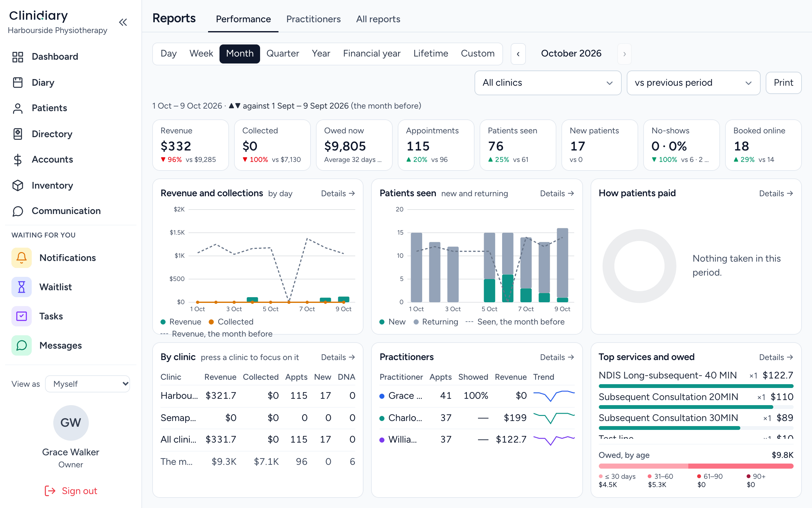Viewport: 812px width, 508px height.
Task: Open the Waitlist hourglass icon
Action: click(22, 287)
